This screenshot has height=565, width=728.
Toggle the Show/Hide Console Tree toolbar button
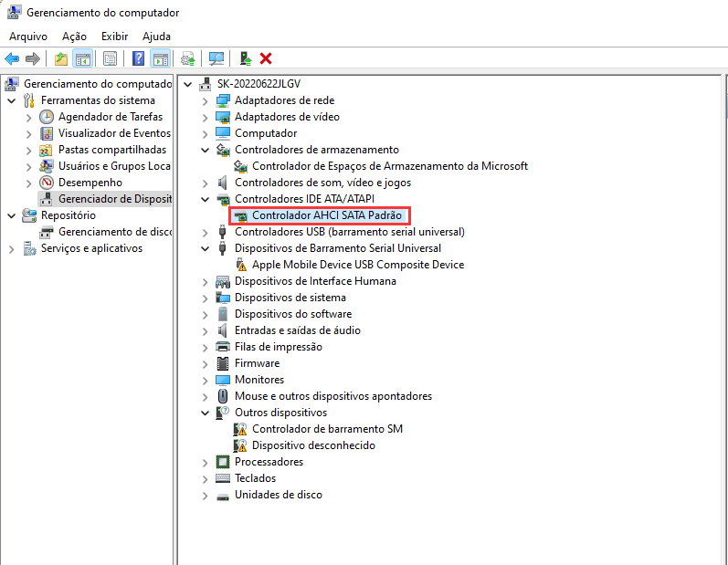(82, 59)
